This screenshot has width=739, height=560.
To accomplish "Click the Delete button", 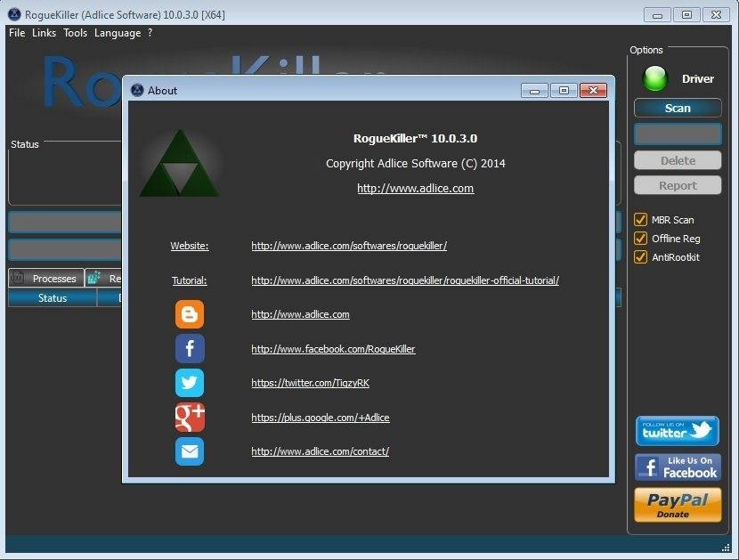I will (x=678, y=161).
